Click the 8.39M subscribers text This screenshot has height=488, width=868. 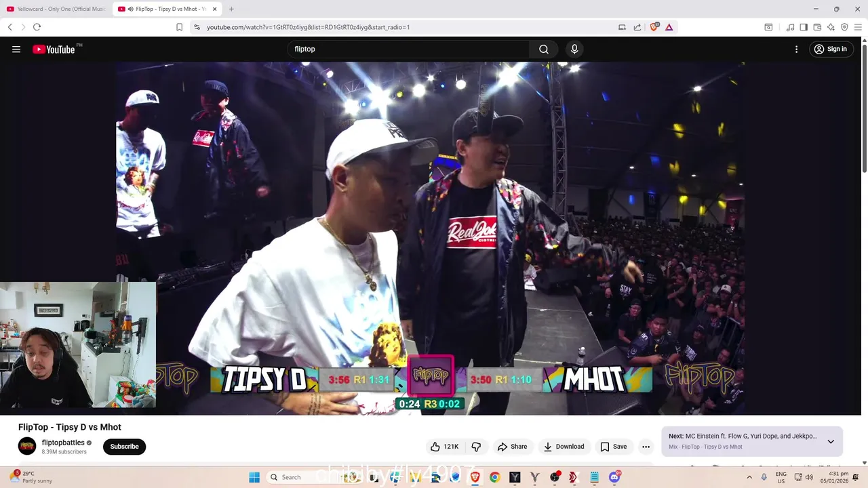point(64,452)
